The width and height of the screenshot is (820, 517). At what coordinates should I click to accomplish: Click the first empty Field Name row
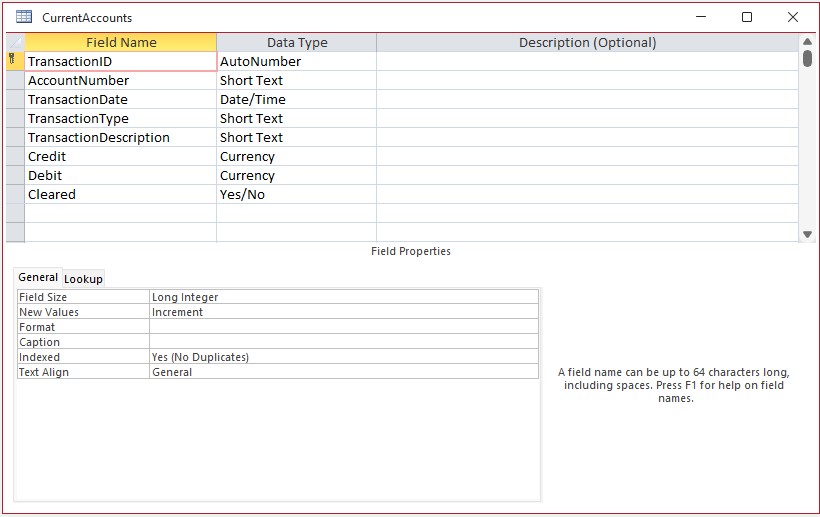tap(120, 213)
